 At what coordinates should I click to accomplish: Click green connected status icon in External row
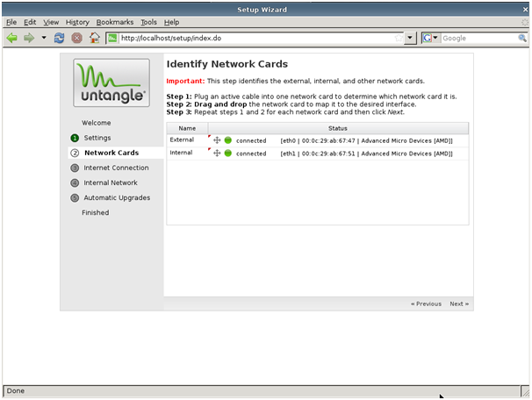228,140
